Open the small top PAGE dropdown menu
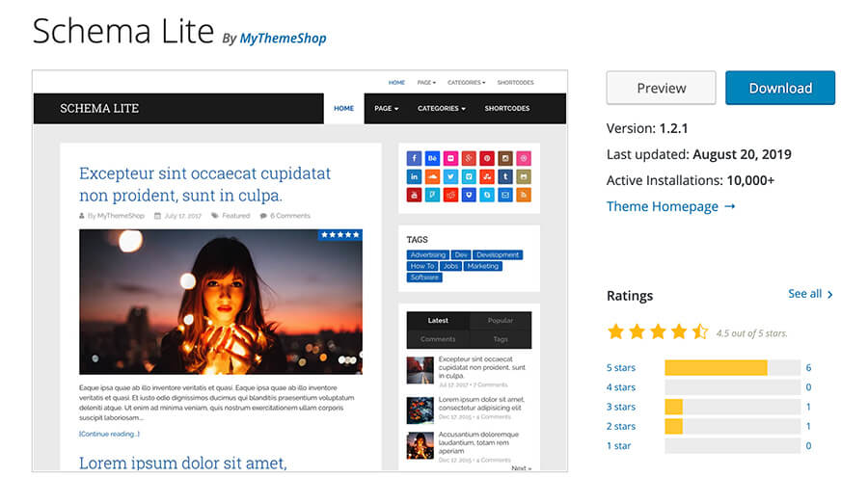The height and width of the screenshot is (477, 868). coord(426,83)
